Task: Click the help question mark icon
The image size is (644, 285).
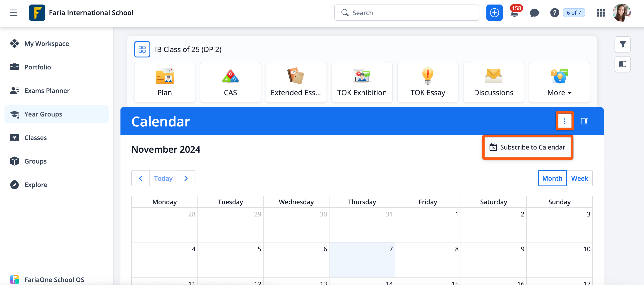Action: pyautogui.click(x=554, y=13)
